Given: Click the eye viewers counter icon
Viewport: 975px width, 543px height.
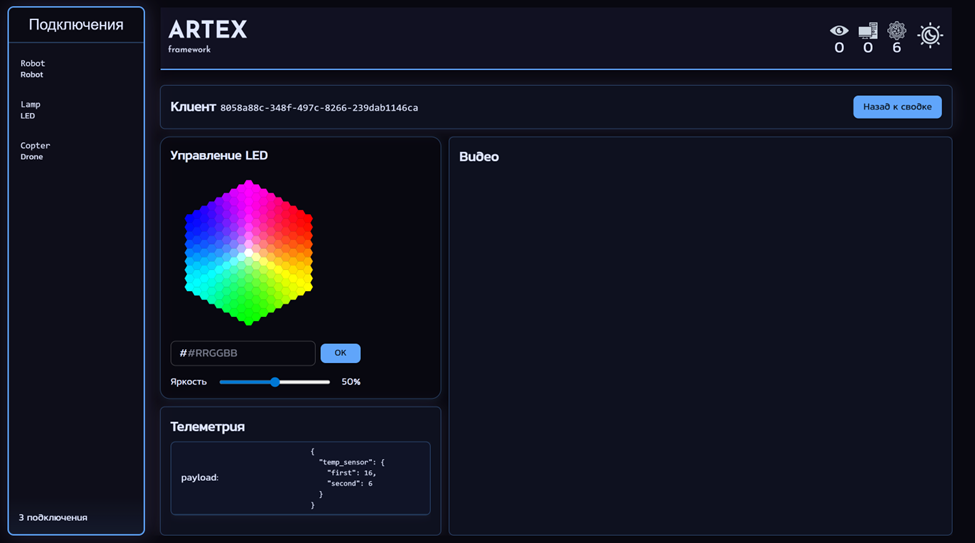Looking at the screenshot, I should click(839, 31).
